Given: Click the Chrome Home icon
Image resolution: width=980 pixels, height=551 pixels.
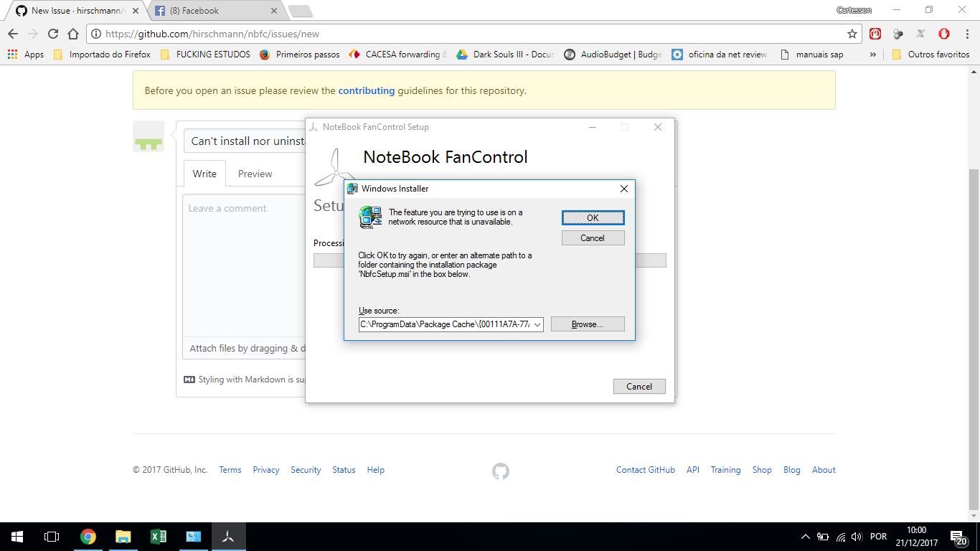Looking at the screenshot, I should tap(72, 34).
